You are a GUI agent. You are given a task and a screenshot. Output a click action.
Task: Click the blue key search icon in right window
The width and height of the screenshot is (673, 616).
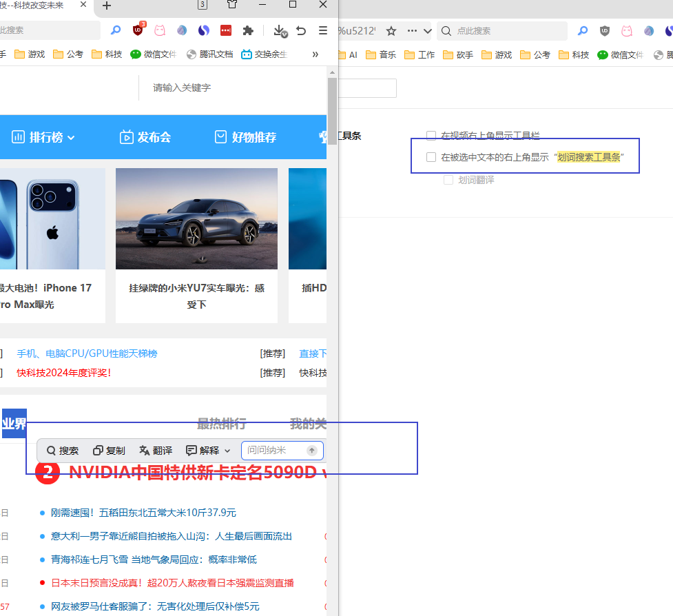(x=583, y=31)
